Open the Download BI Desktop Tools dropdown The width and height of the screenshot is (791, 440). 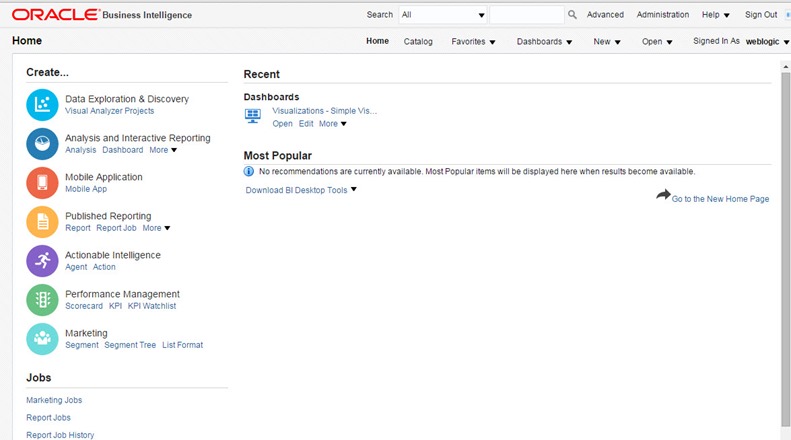[301, 190]
